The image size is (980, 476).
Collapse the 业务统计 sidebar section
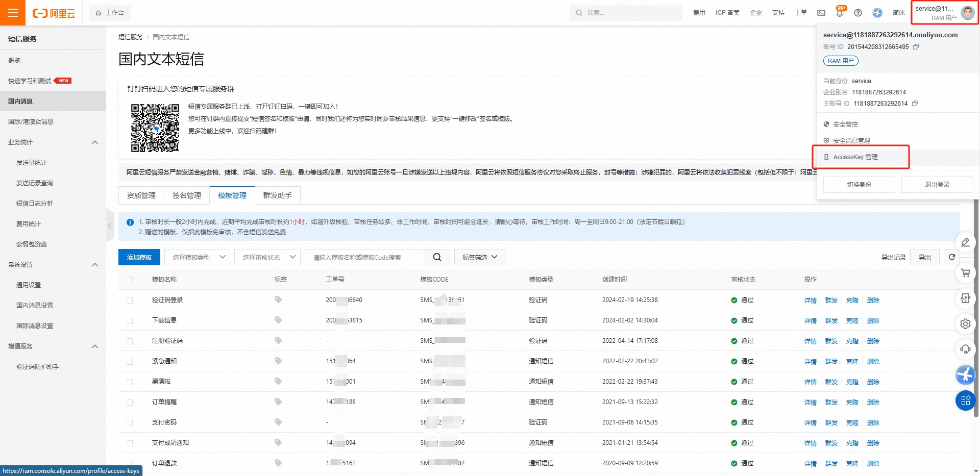pos(95,142)
